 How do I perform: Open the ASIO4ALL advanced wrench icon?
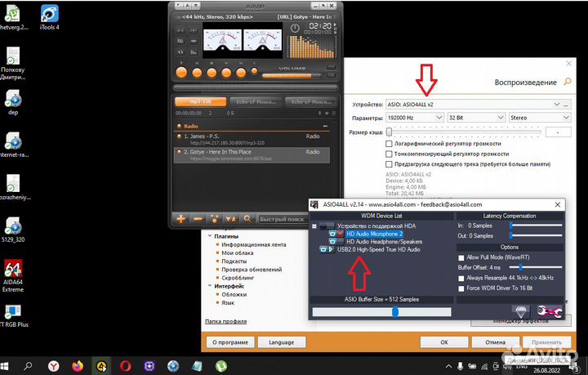click(550, 311)
